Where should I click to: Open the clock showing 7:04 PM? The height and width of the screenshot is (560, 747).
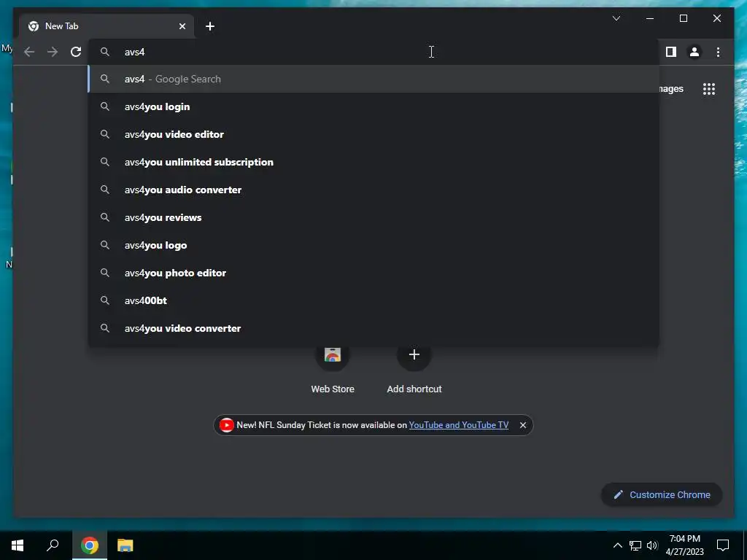(684, 545)
